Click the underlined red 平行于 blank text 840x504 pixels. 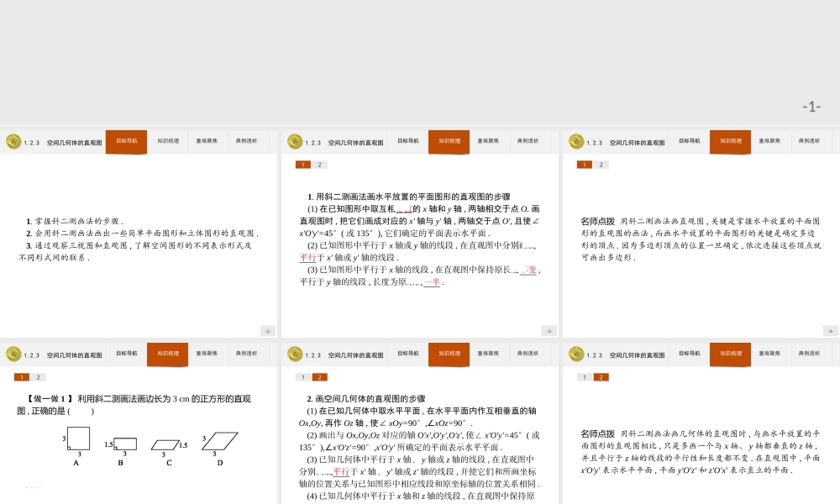[308, 256]
